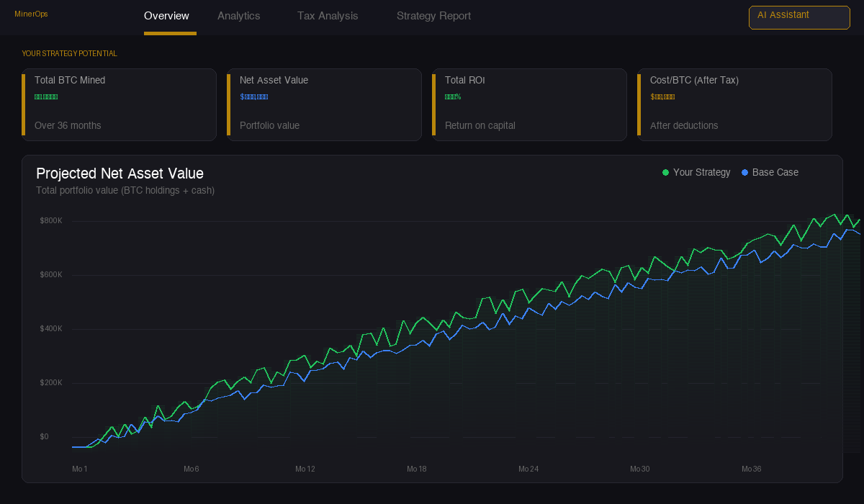The image size is (864, 504).
Task: Click the Mo 6 axis label
Action: click(x=192, y=469)
